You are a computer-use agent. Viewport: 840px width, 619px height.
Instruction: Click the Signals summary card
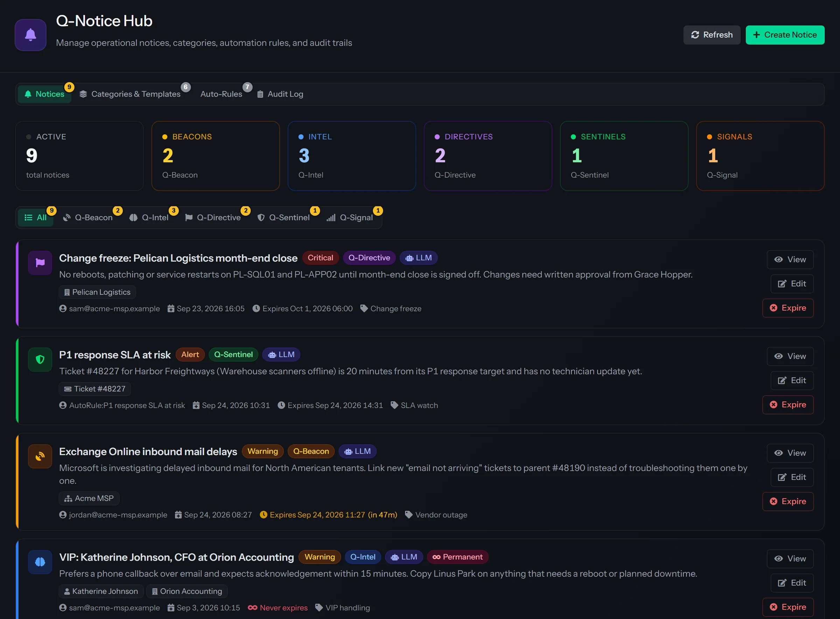[x=760, y=156]
